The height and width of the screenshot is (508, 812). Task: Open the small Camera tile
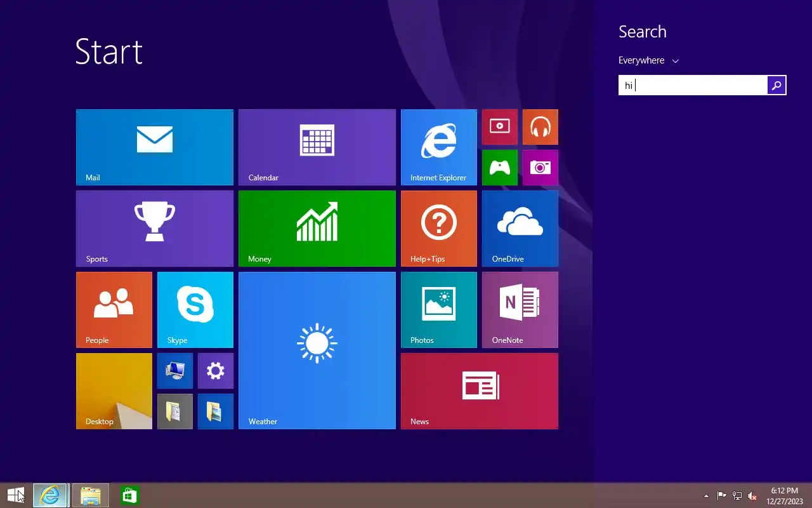click(x=540, y=168)
